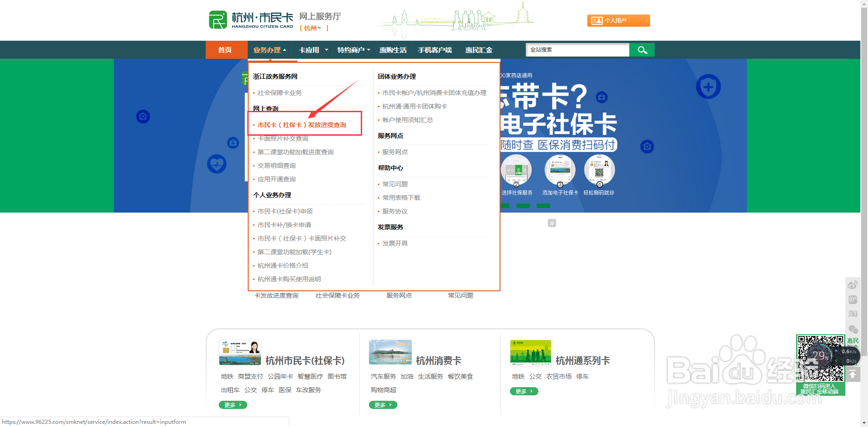Open 第二课堂功能加载进度查询 link
The height and width of the screenshot is (427, 868).
pyautogui.click(x=296, y=152)
